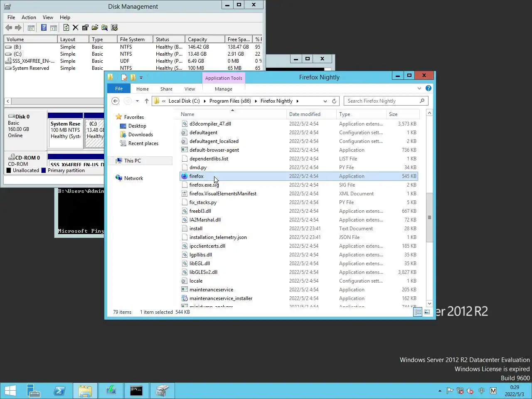Screen dimensions: 532x399
Task: Select maintenanceservice_installer file
Action: pyautogui.click(x=298, y=298)
